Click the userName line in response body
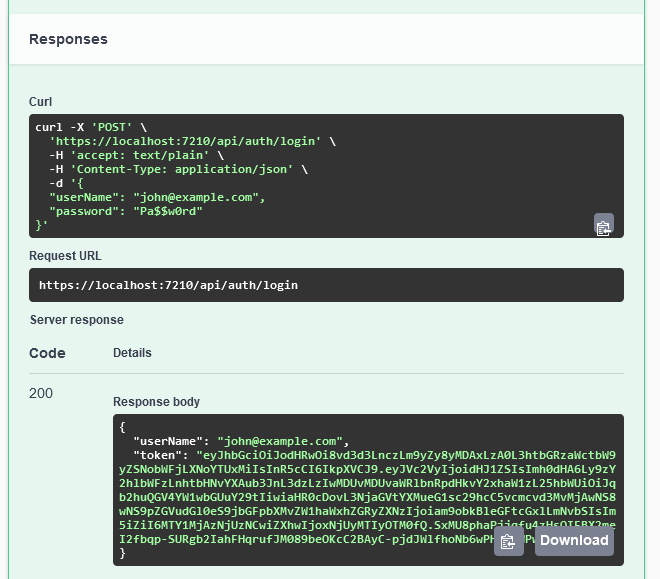 (x=241, y=441)
